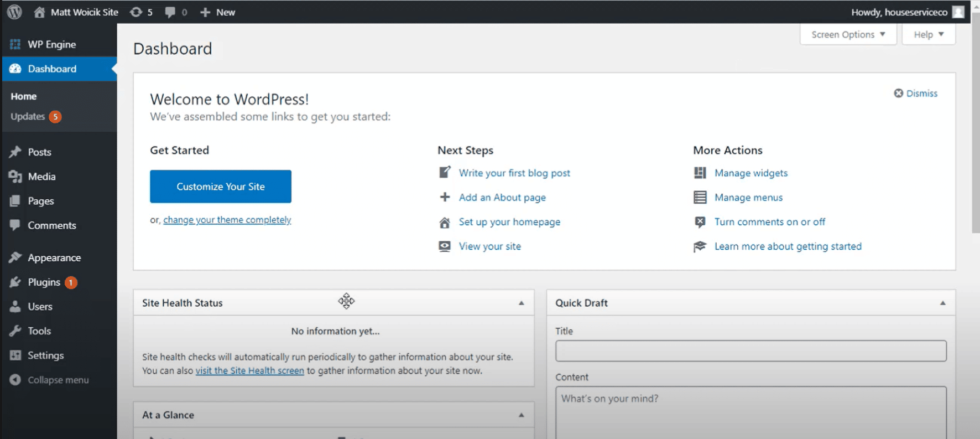The height and width of the screenshot is (439, 980).
Task: Click the Quick Draft Title input field
Action: 751,351
